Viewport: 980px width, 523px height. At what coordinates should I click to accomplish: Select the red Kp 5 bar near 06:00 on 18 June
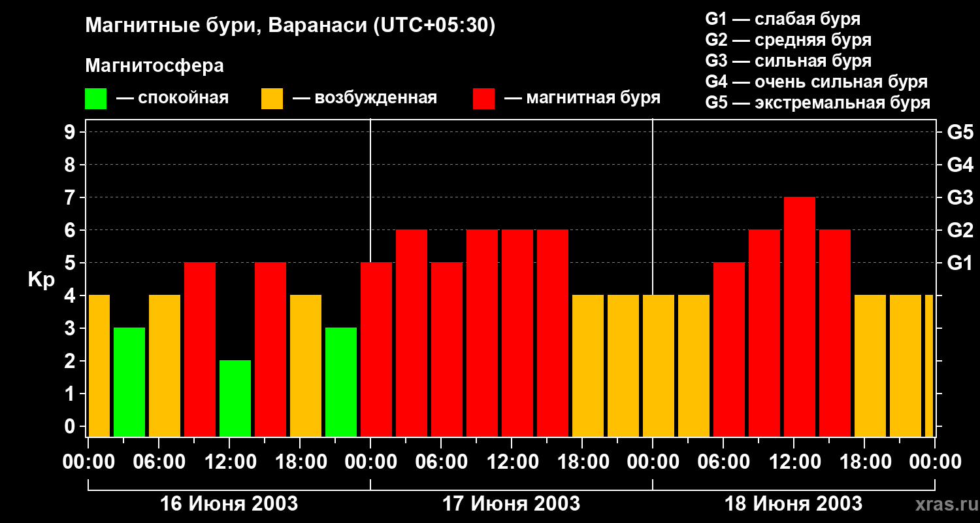(729, 349)
